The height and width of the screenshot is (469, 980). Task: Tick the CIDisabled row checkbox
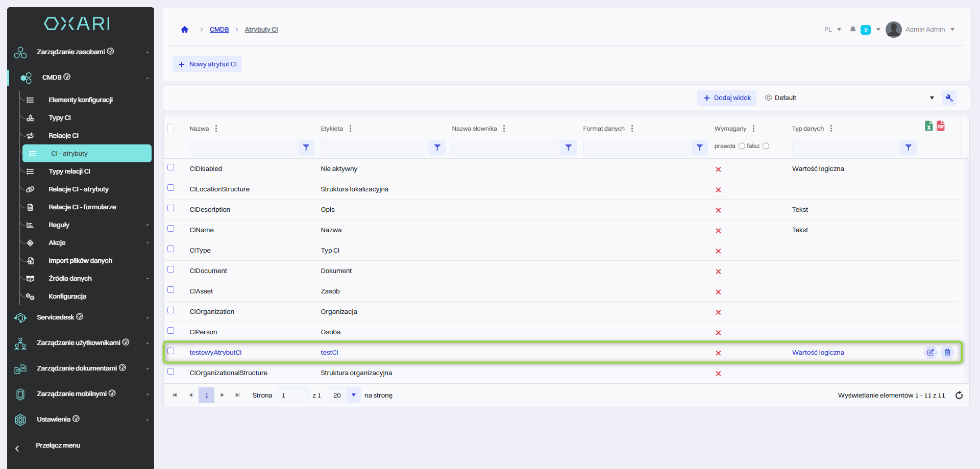point(171,167)
